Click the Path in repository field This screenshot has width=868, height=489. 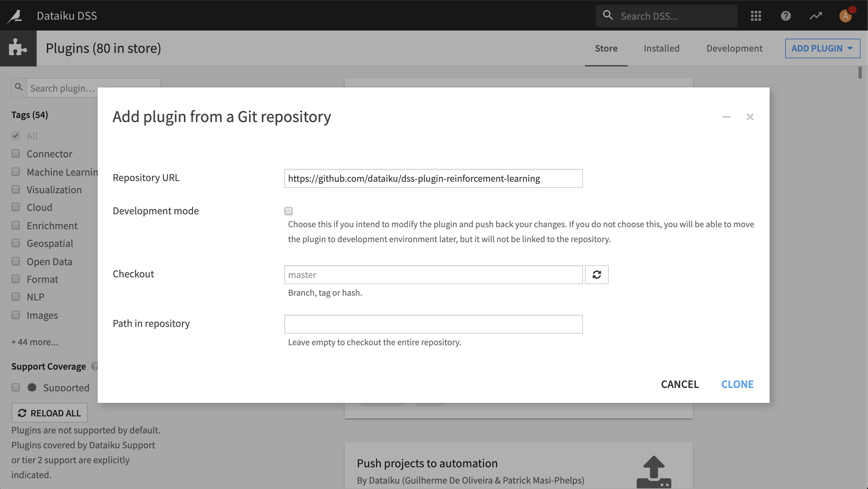tap(433, 324)
